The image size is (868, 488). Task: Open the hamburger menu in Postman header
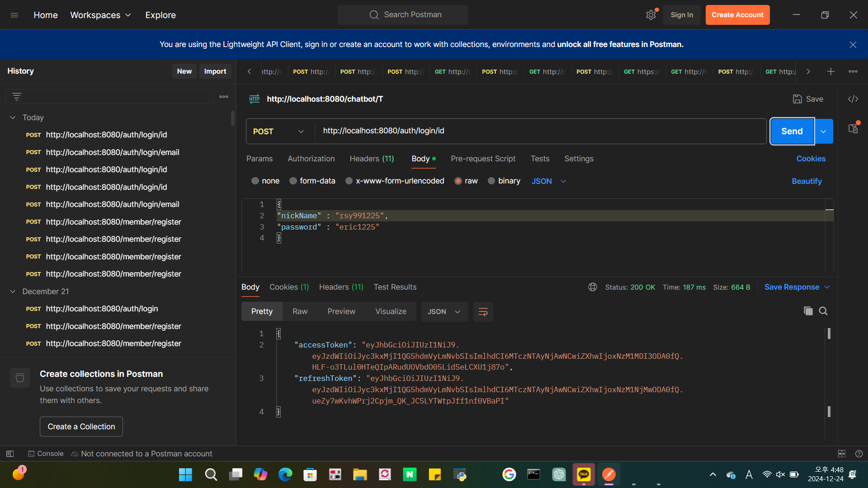[x=14, y=15]
